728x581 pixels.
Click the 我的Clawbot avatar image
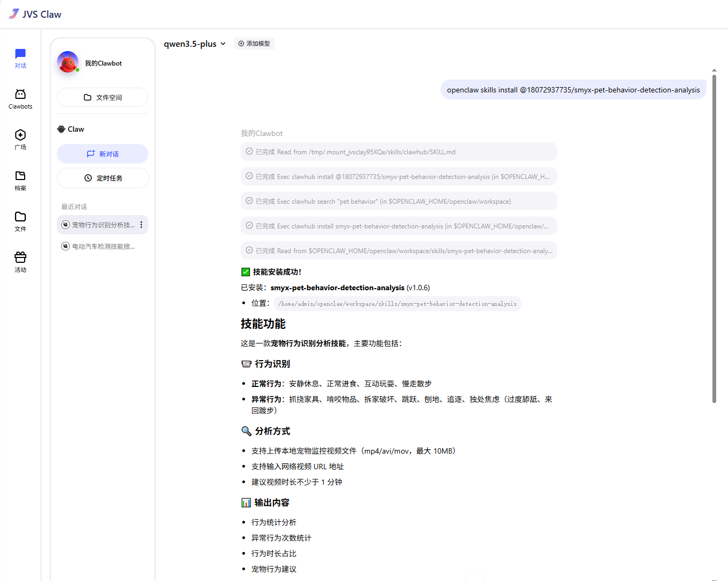tap(68, 62)
